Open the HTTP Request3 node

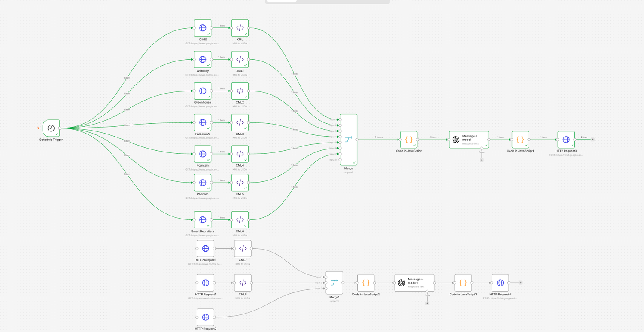566,140
